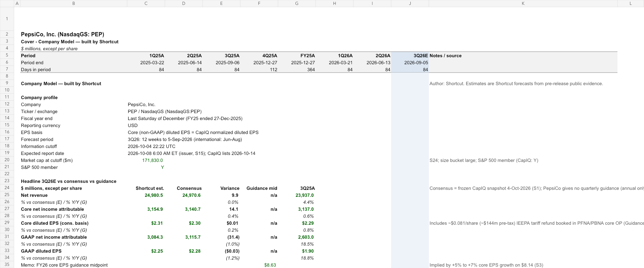The height and width of the screenshot is (268, 644).
Task: Select the S&P 500 member value "Y"
Action: point(162,167)
